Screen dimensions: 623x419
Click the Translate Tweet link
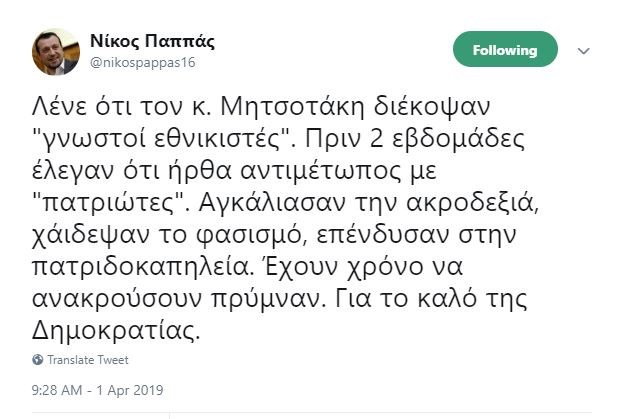coord(88,360)
